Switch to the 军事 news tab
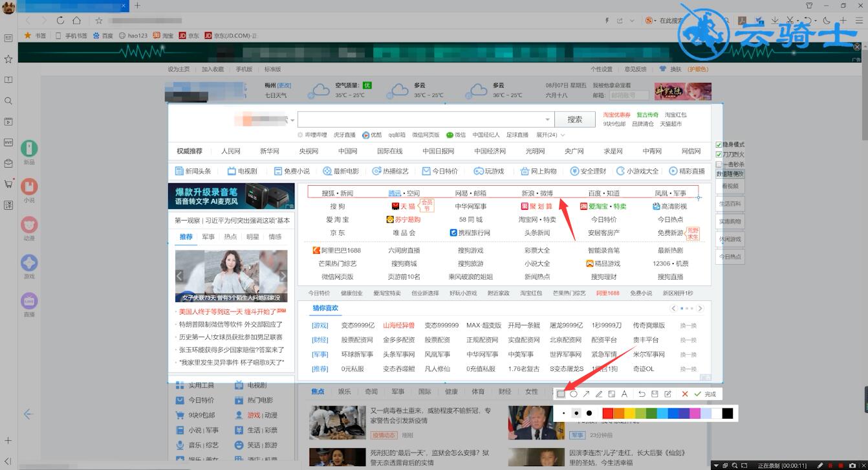868x470 pixels. [x=208, y=237]
